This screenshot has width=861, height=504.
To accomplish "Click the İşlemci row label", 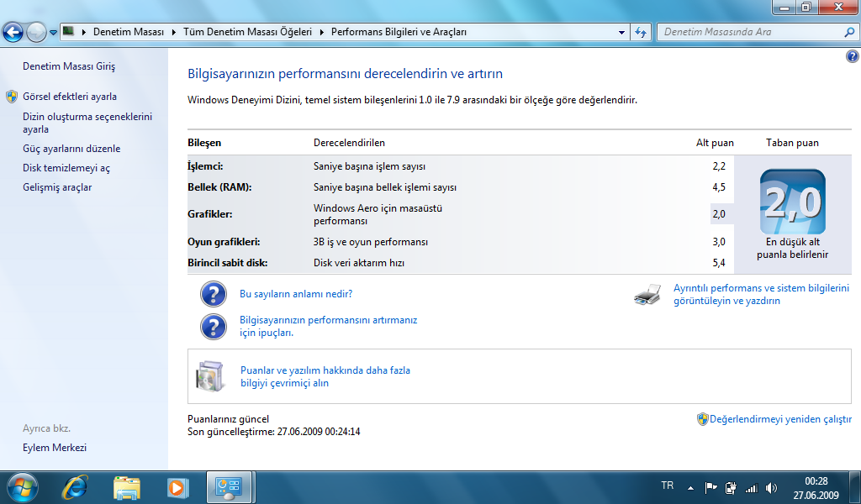I will click(x=205, y=166).
